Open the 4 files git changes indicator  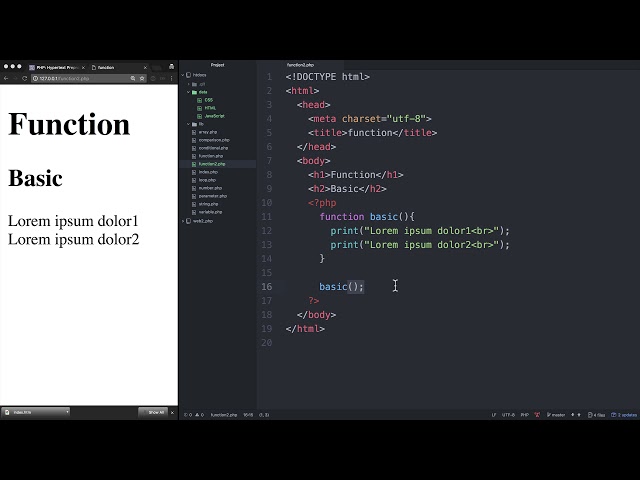point(596,415)
